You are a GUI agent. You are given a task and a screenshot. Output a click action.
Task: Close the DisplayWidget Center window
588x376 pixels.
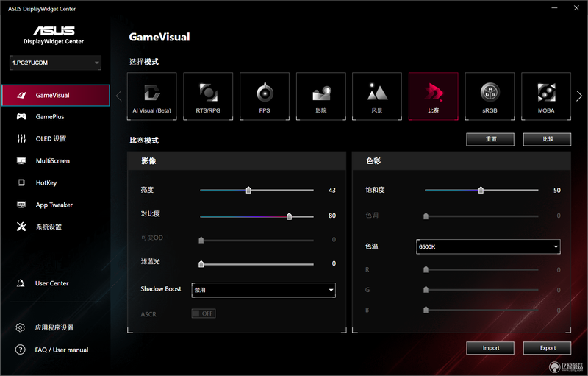576,8
